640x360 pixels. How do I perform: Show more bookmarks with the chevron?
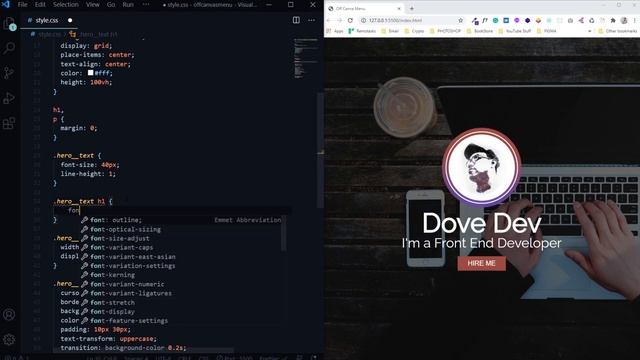tap(590, 31)
